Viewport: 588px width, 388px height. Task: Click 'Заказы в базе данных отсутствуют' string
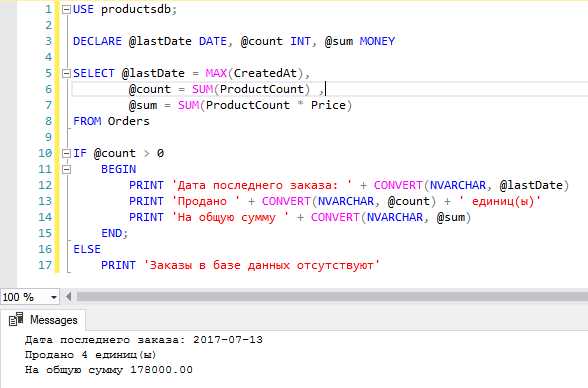click(x=262, y=265)
